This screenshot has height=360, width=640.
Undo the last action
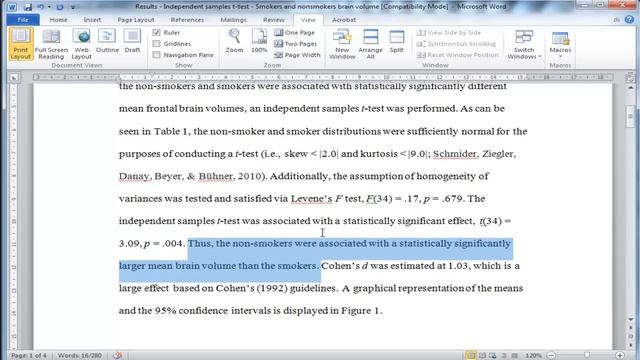pos(40,7)
